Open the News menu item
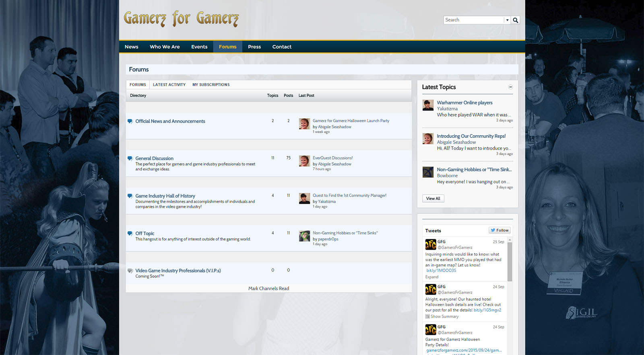 point(132,47)
